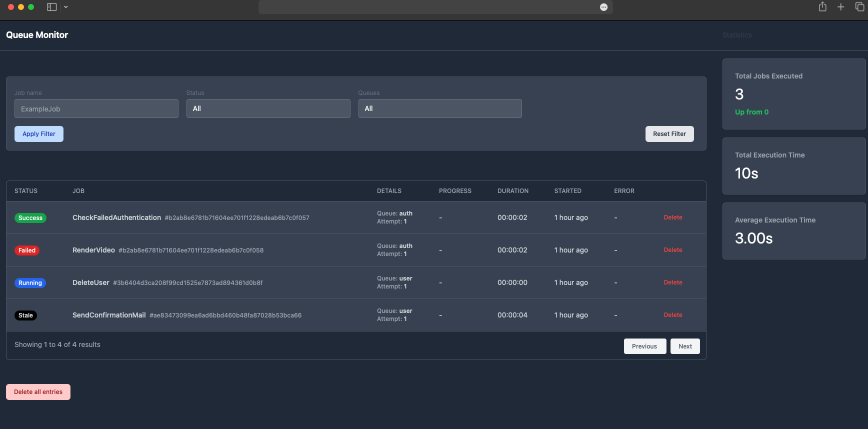Click the Stale status badge
Image resolution: width=868 pixels, height=429 pixels.
26,315
